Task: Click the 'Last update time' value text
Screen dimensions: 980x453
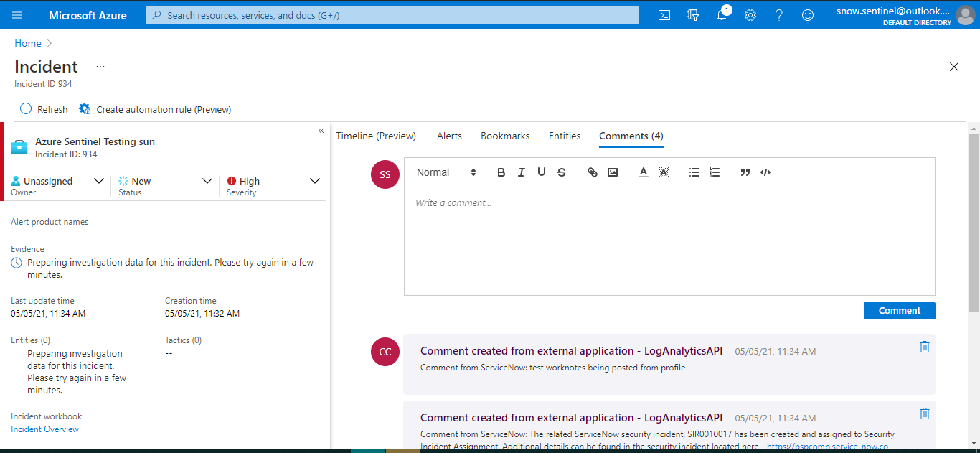Action: pyautogui.click(x=48, y=314)
